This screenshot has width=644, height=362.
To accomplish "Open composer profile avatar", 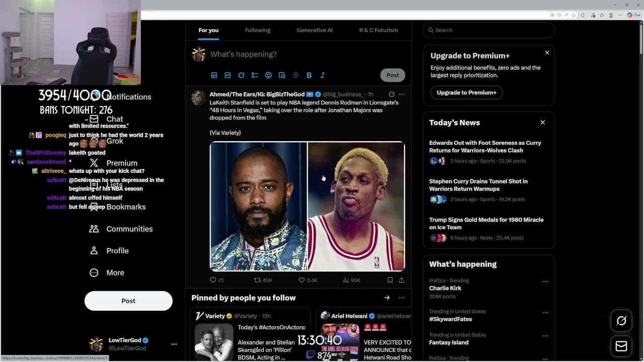I will pos(199,54).
